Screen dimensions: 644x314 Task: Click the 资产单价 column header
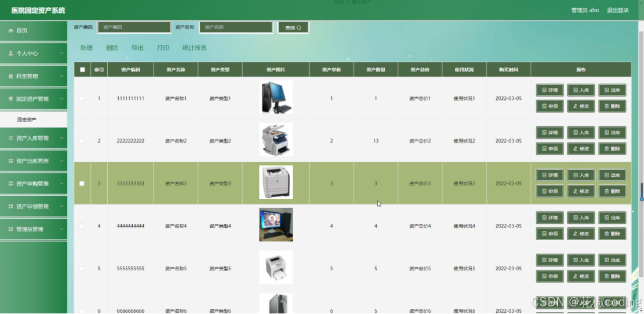[x=331, y=70]
